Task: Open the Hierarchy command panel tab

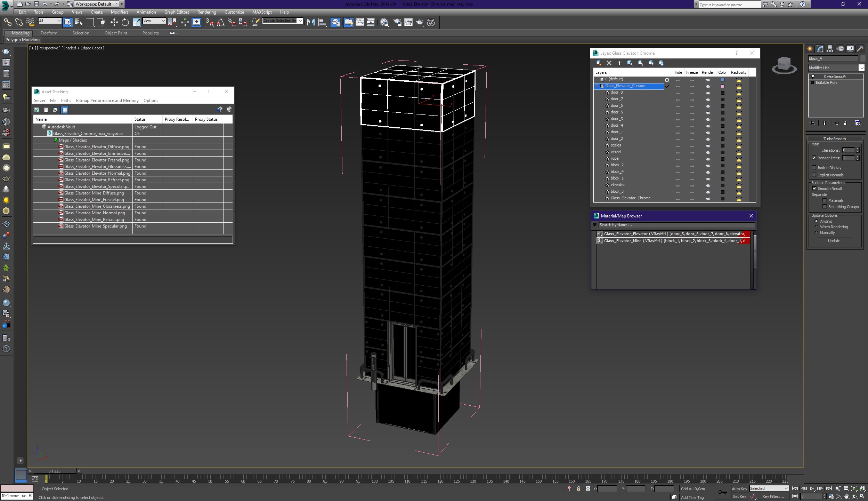Action: (x=830, y=49)
